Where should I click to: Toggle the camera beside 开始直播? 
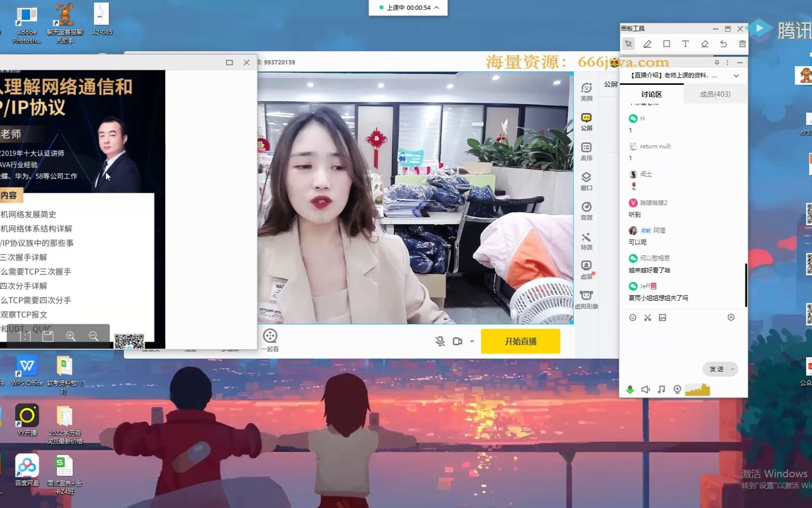coord(457,341)
